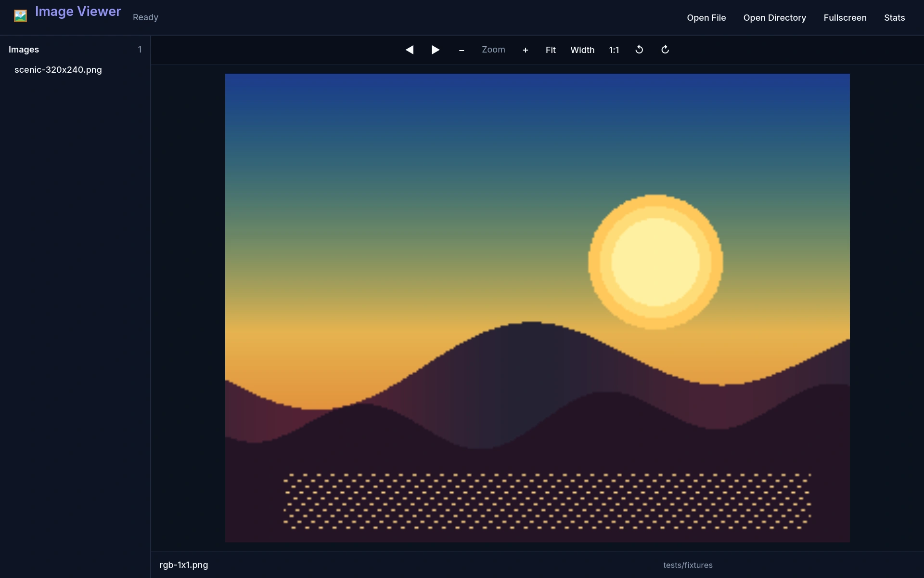Click the rgb-1x1.png filename in footer
This screenshot has height=578, width=924.
click(x=184, y=565)
